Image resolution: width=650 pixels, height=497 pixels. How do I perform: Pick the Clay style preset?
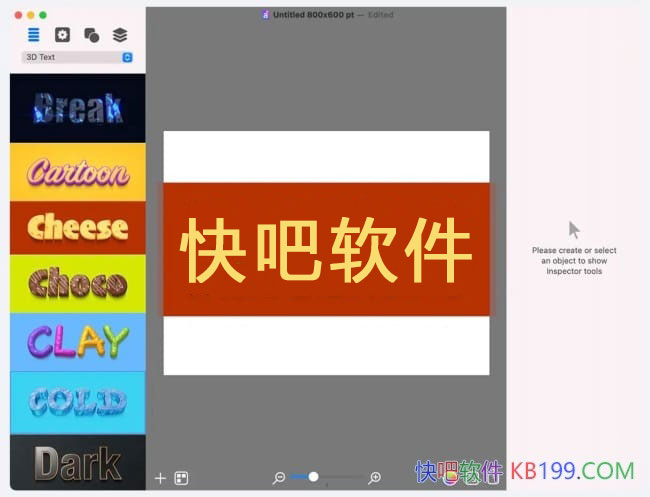click(x=77, y=342)
